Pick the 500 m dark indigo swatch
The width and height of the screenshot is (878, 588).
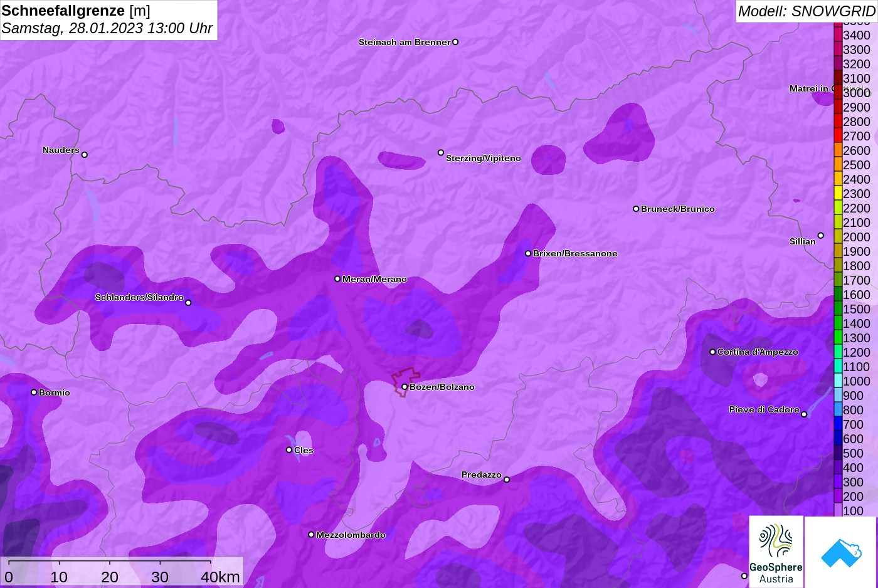pos(838,453)
